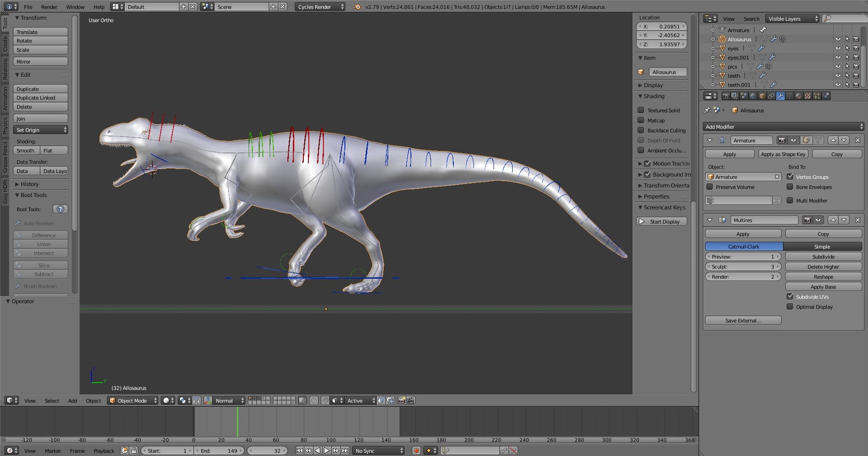Jump to timeline end frame
This screenshot has width=868, height=456.
(x=345, y=451)
